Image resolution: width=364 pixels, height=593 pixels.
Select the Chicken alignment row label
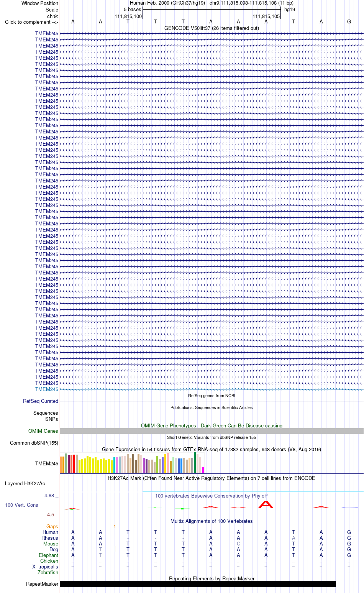(49, 561)
